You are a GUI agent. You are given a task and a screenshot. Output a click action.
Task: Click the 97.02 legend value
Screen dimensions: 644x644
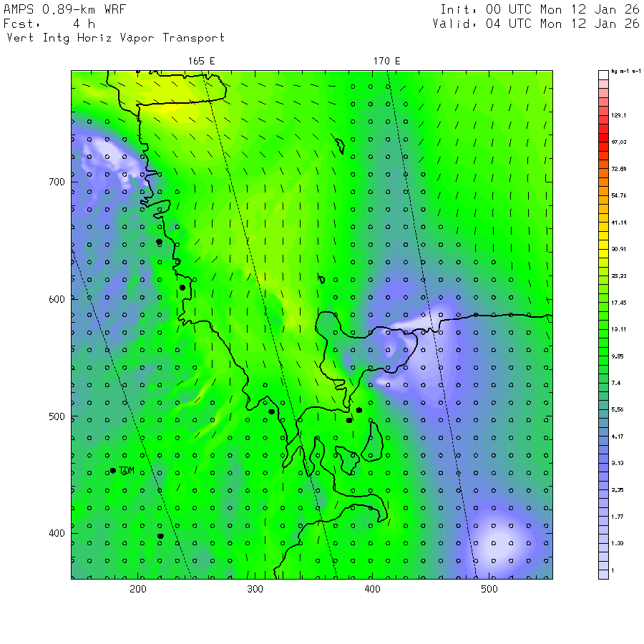coord(618,142)
